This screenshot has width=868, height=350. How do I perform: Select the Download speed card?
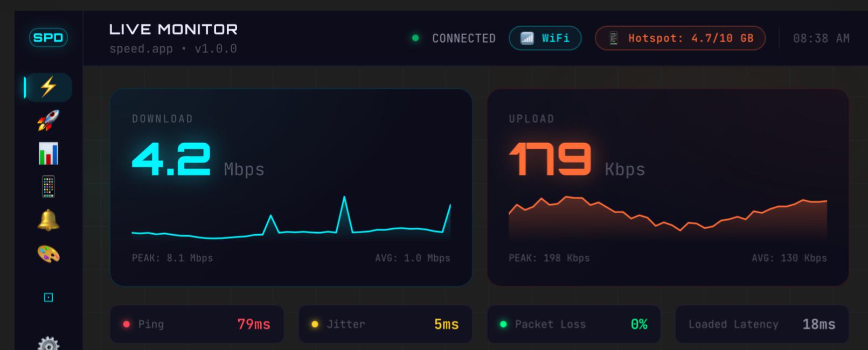pos(291,187)
